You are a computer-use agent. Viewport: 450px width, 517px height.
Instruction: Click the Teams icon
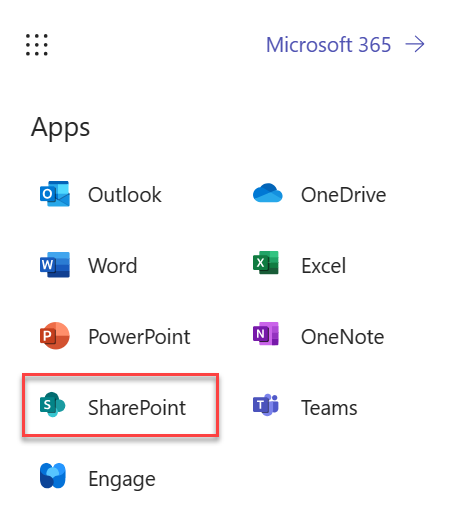pos(266,405)
